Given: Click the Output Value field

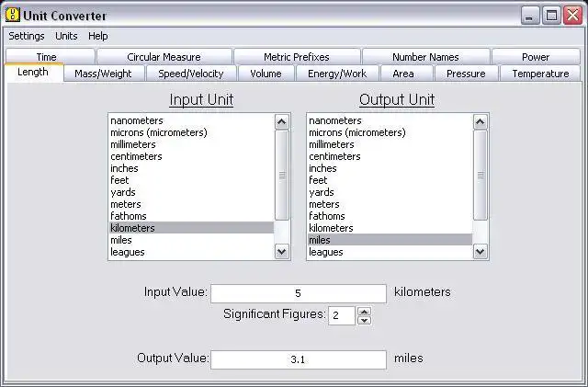Looking at the screenshot, I should coord(299,359).
